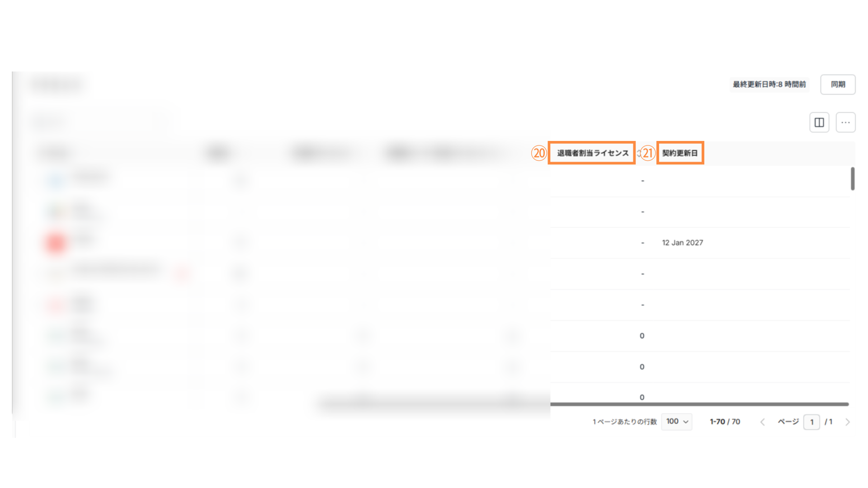Image resolution: width=868 pixels, height=488 pixels.
Task: Click the 最終更新日時 last-updated label
Action: 769,84
